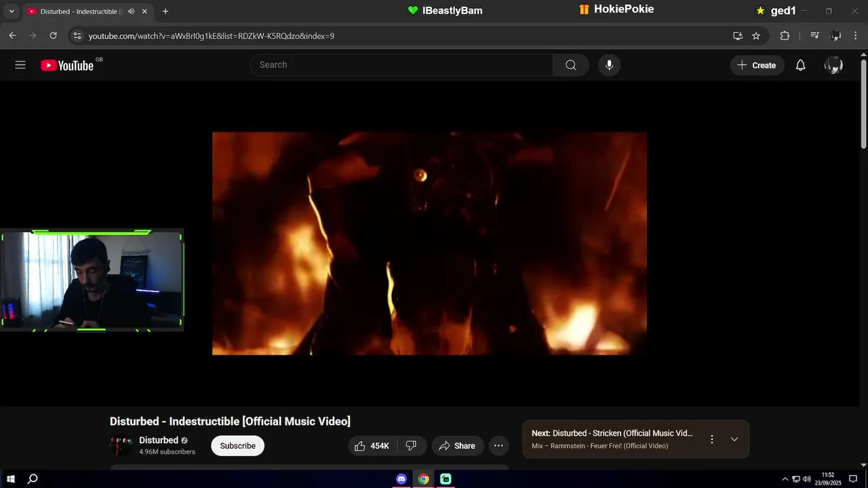Reload the YouTube page
Viewport: 868px width, 488px height.
53,36
